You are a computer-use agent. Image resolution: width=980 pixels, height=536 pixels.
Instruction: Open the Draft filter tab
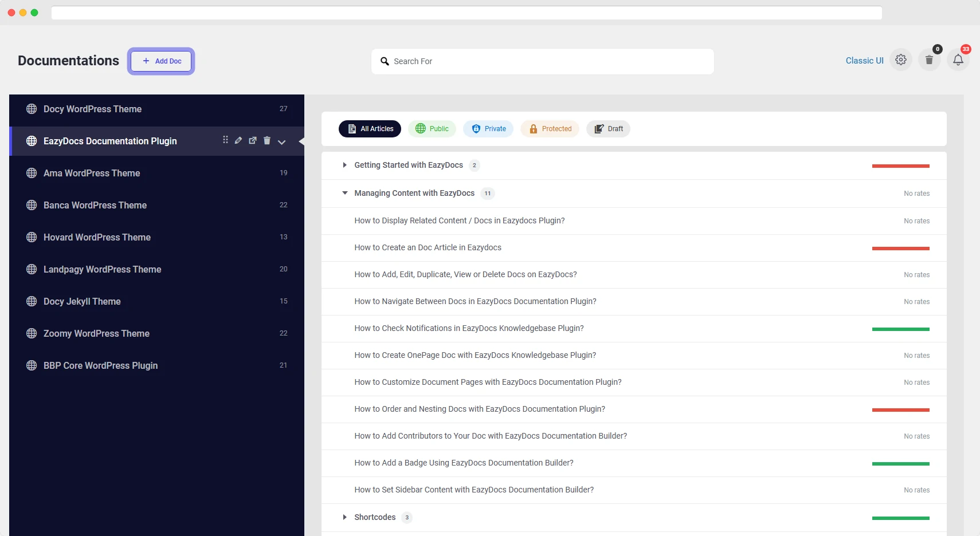pos(609,129)
